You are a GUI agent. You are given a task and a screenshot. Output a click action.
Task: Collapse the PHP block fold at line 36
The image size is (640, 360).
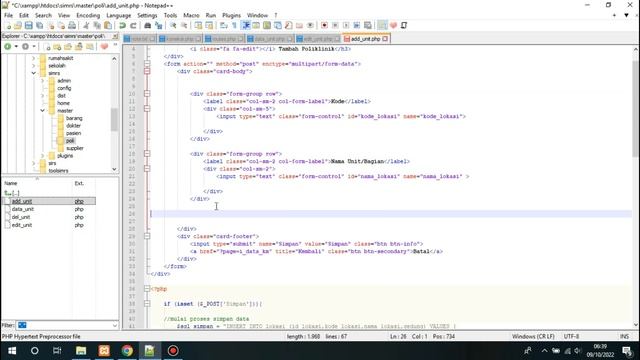[147, 289]
